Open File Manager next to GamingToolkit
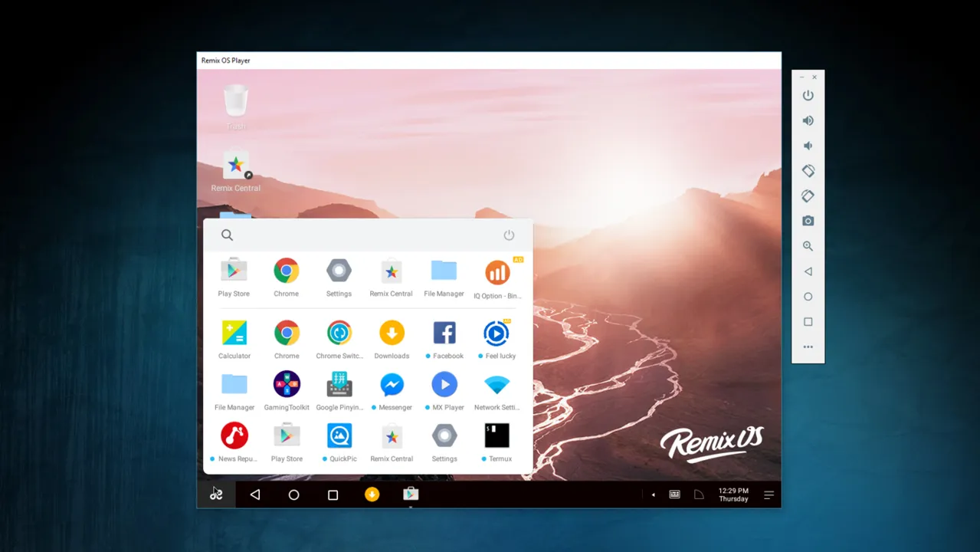Image resolution: width=980 pixels, height=552 pixels. (x=234, y=384)
